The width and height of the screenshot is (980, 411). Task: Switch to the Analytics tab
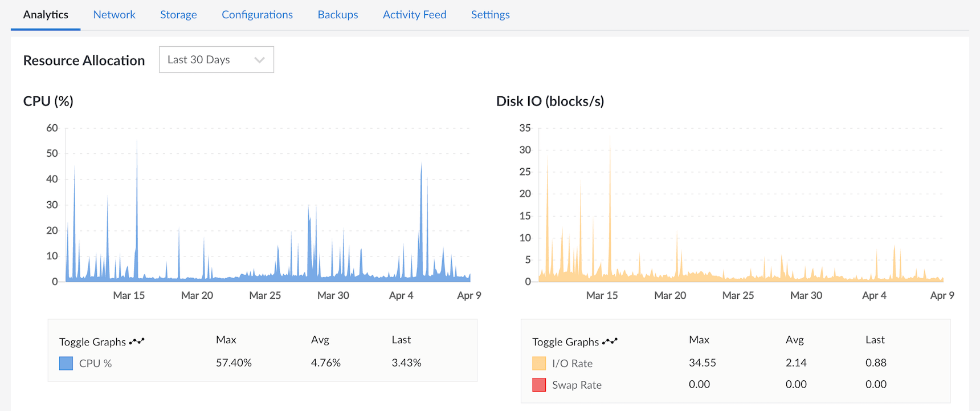coord(46,15)
